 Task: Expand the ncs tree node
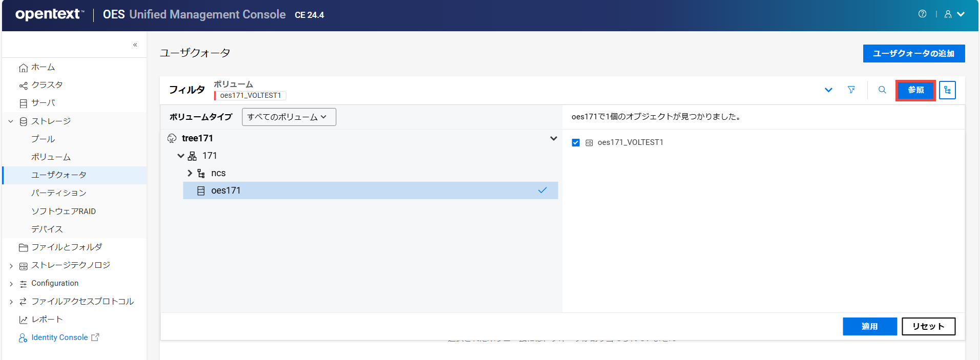pos(190,173)
